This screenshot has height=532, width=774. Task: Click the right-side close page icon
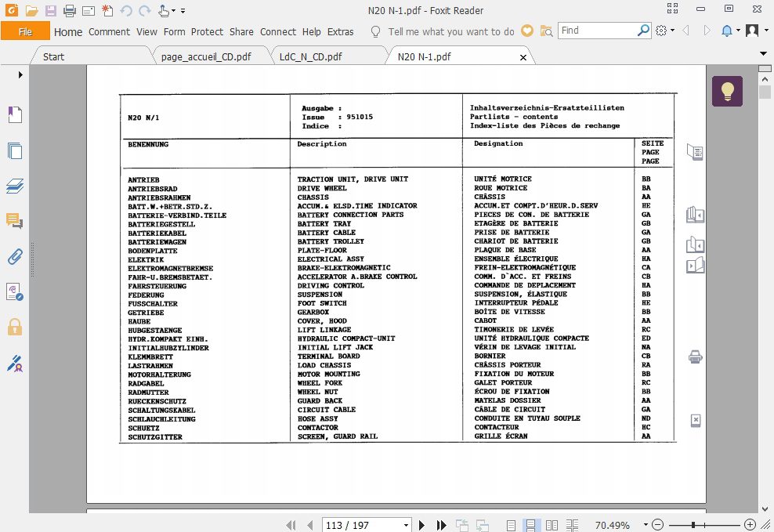point(696,421)
